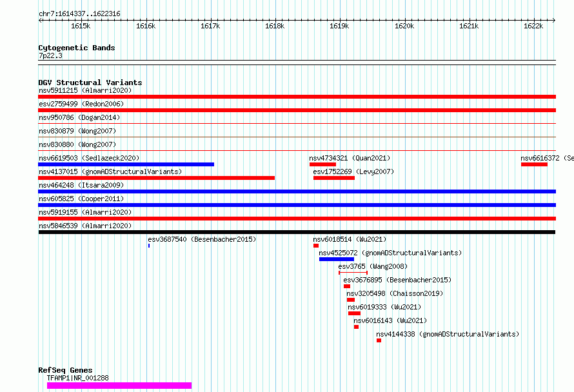
Task: Click the red block under esv3676895
Action: click(347, 286)
